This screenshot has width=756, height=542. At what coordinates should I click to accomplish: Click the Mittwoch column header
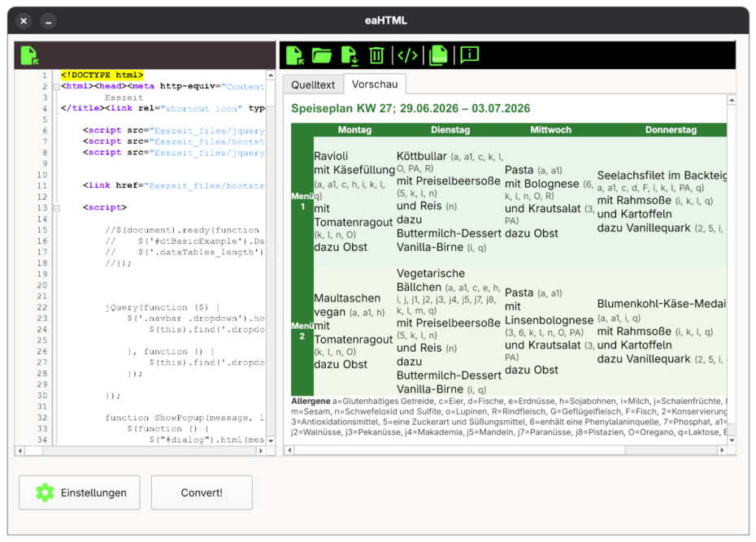[x=550, y=129]
